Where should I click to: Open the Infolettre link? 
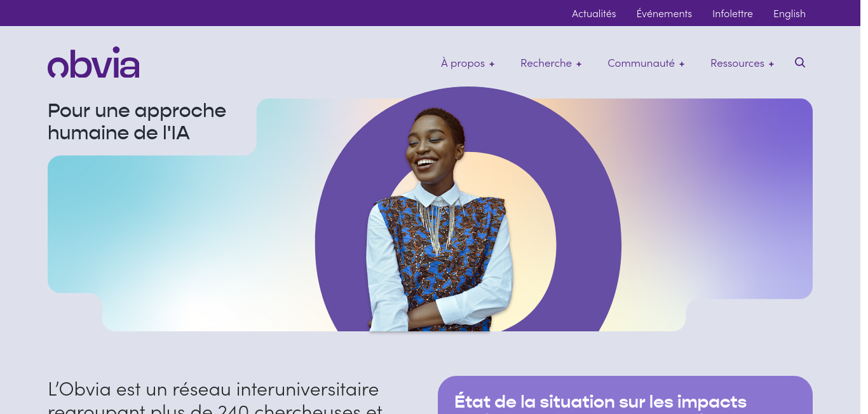click(x=733, y=13)
